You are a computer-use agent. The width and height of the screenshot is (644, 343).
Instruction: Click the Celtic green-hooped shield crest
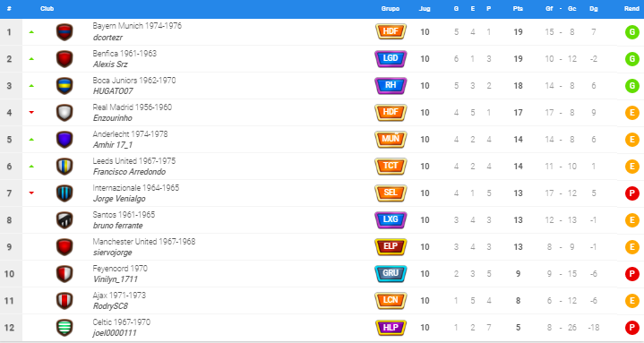pos(64,328)
